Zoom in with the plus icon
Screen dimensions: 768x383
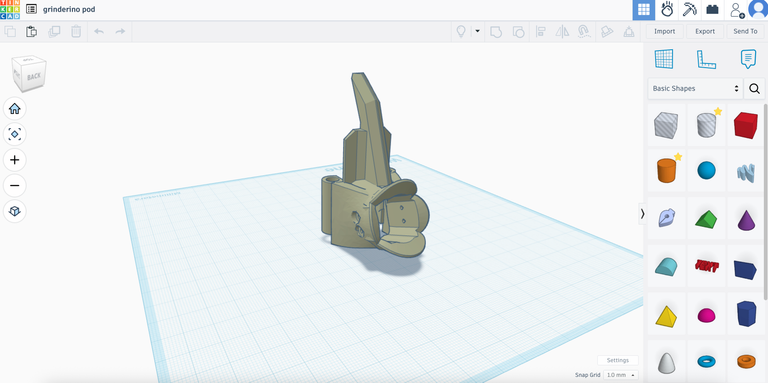[x=15, y=160]
